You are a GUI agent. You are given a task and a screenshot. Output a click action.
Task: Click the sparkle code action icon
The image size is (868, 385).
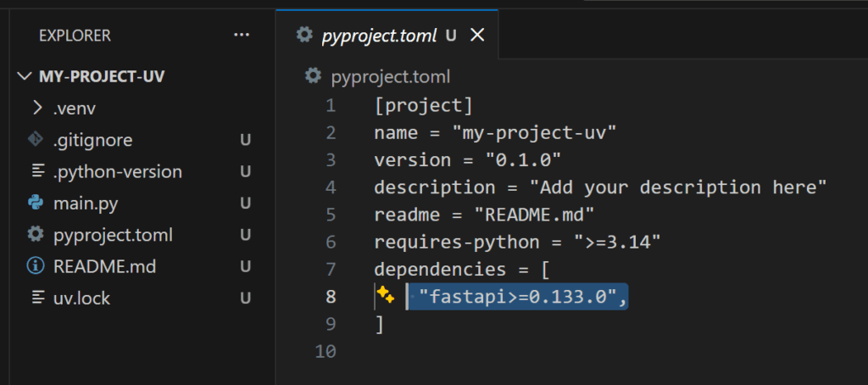click(387, 296)
